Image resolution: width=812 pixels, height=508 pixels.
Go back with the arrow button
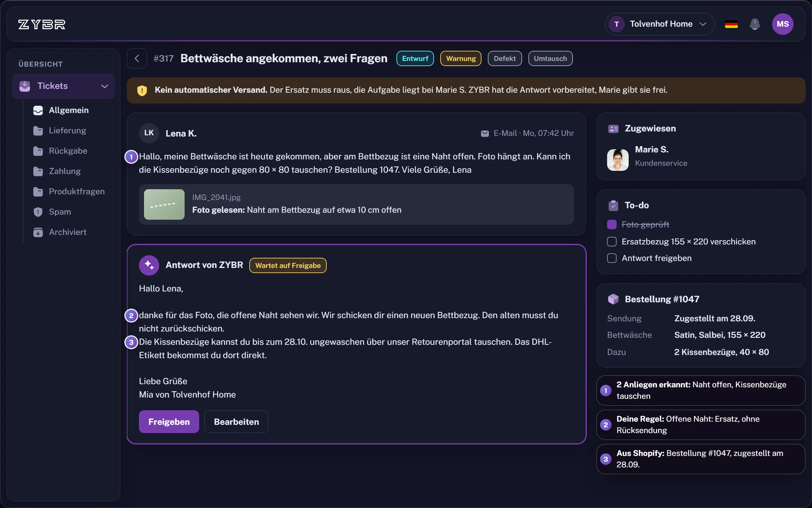click(137, 58)
